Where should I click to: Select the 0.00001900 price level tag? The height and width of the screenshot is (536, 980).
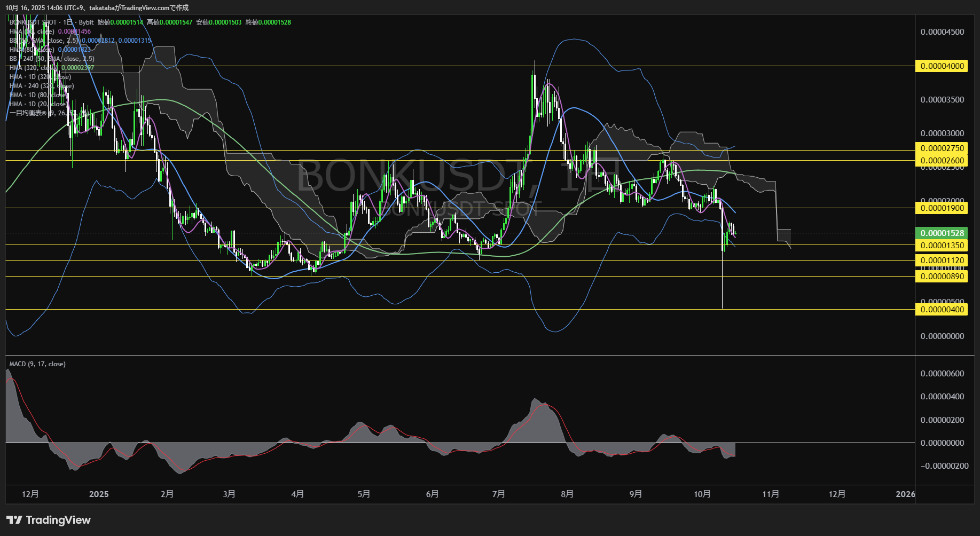click(942, 208)
